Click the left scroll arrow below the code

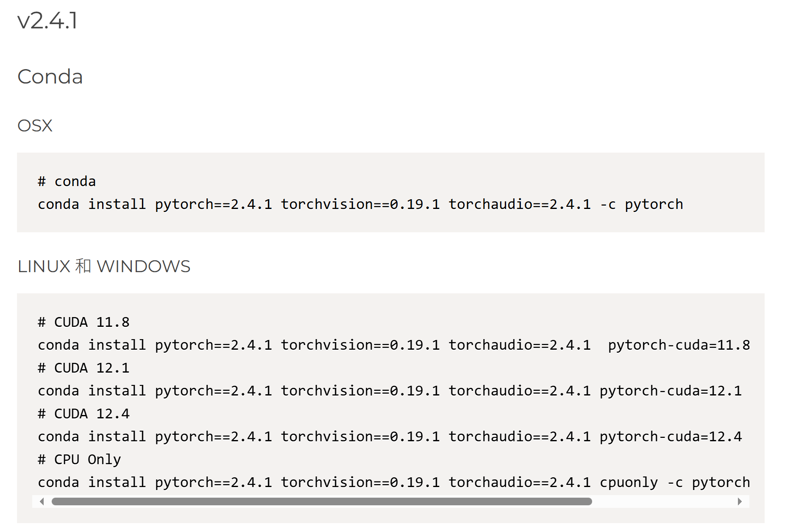[x=42, y=501]
